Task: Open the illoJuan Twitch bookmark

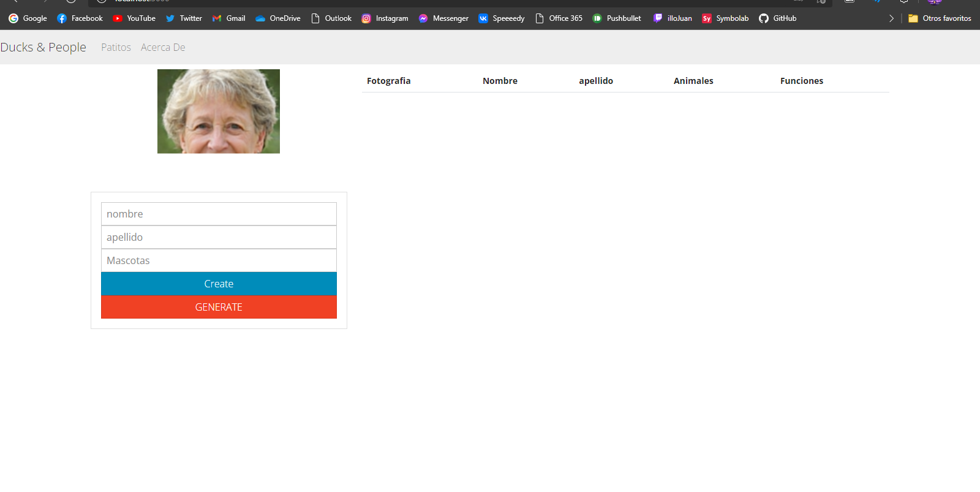Action: pos(673,18)
